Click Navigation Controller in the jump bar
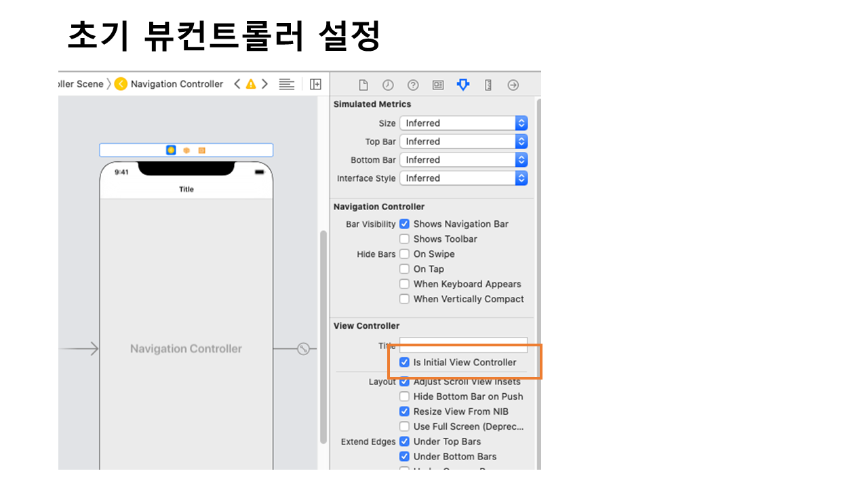The image size is (868, 488). coord(176,84)
